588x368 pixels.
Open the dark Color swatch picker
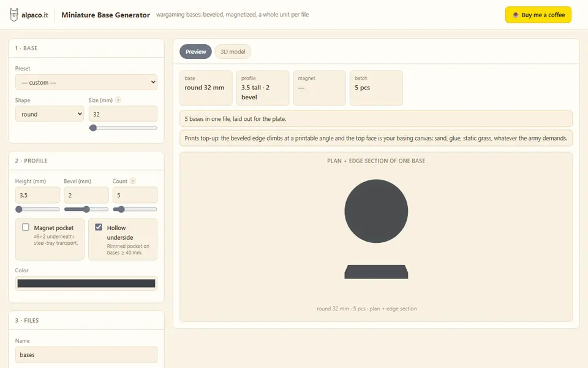click(x=86, y=283)
